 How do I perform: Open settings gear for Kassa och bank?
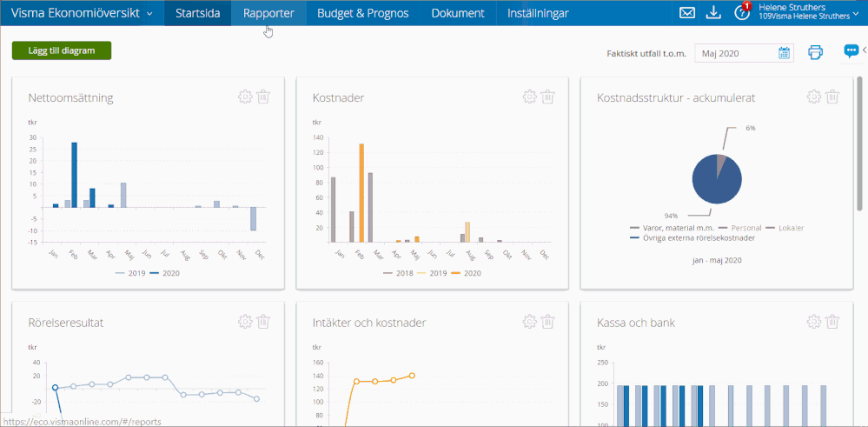click(x=814, y=321)
